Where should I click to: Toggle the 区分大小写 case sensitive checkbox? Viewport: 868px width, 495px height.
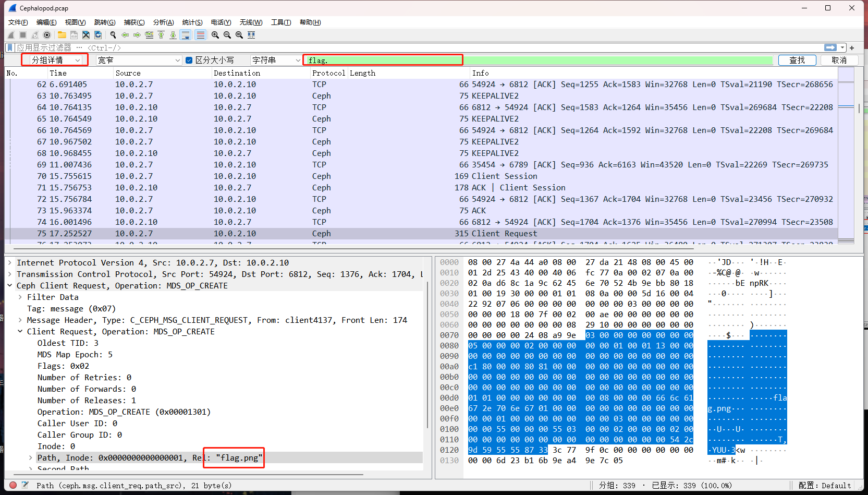pos(189,60)
